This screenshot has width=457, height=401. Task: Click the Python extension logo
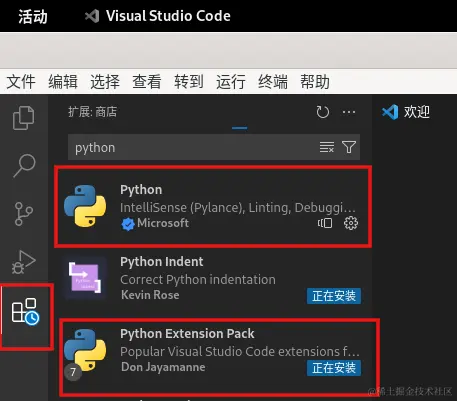pyautogui.click(x=85, y=206)
